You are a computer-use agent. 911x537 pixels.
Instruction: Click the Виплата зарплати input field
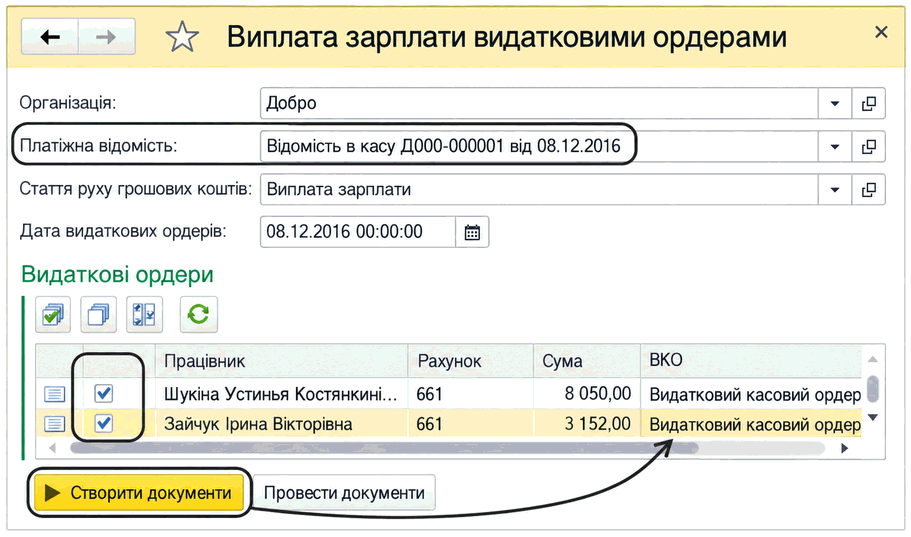click(x=539, y=189)
